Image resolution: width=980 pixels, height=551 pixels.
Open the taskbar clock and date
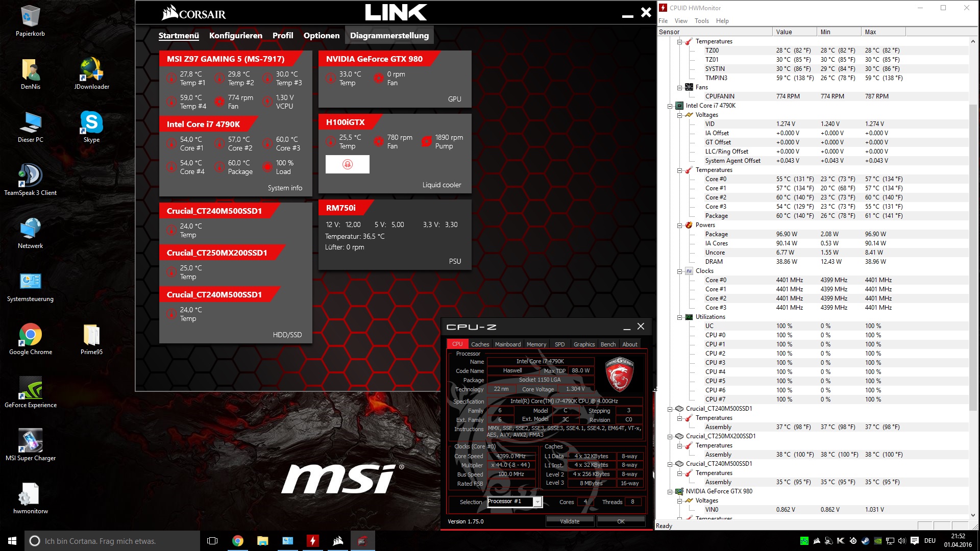(958, 541)
